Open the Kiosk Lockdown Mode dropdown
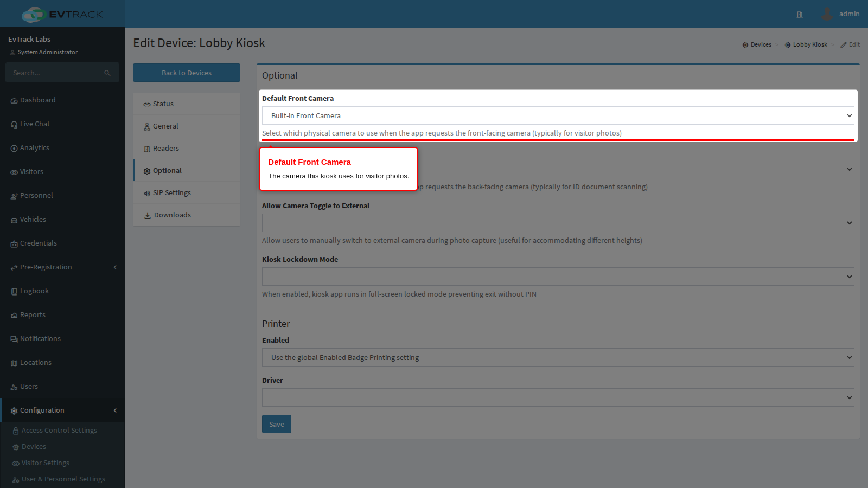868x488 pixels. point(558,277)
